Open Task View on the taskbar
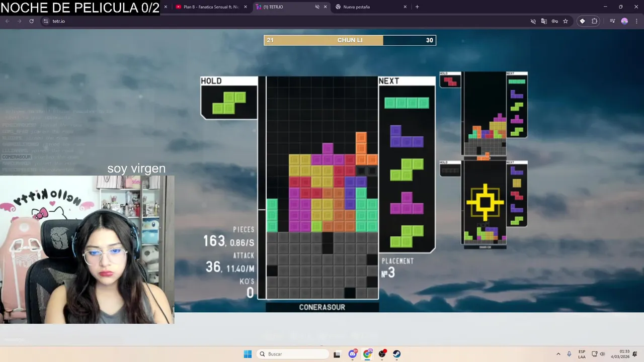 tap(337, 354)
